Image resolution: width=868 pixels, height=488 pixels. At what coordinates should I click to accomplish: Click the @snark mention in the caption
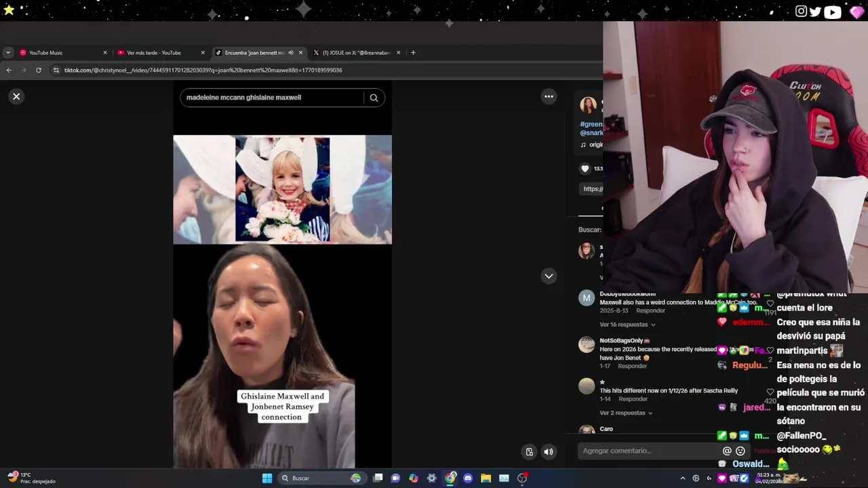591,134
